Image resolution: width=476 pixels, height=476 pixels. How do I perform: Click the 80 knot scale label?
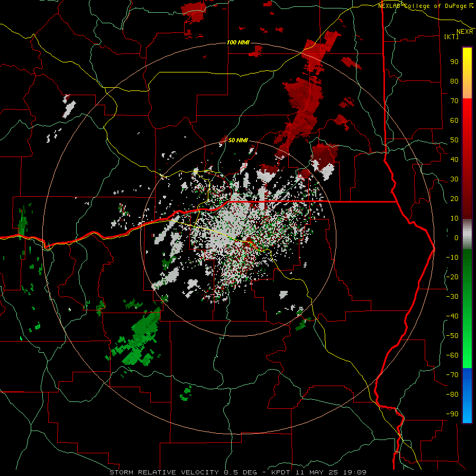pyautogui.click(x=454, y=81)
